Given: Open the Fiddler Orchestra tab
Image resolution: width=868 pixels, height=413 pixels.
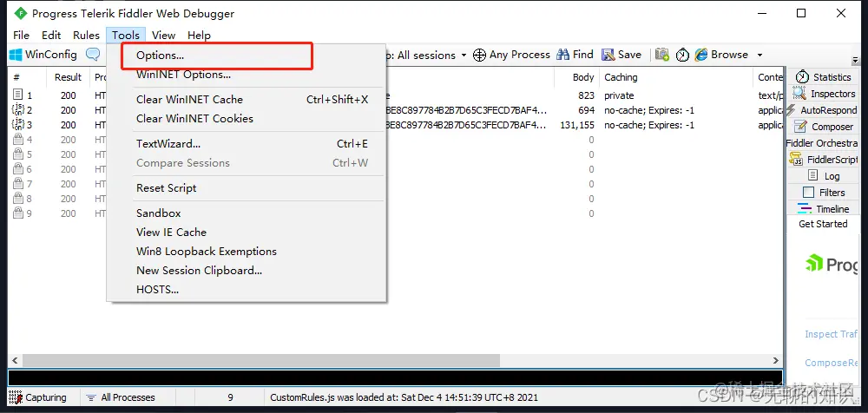Looking at the screenshot, I should click(x=823, y=143).
